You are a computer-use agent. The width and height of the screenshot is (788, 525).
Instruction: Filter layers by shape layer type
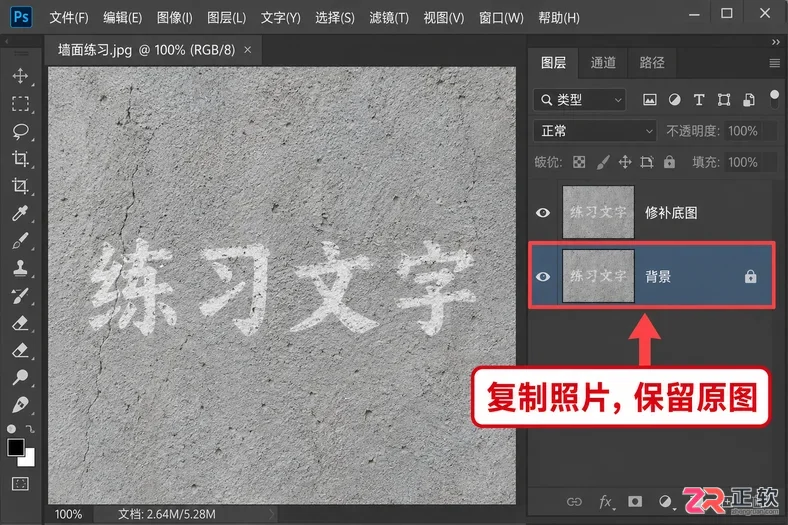tap(724, 99)
